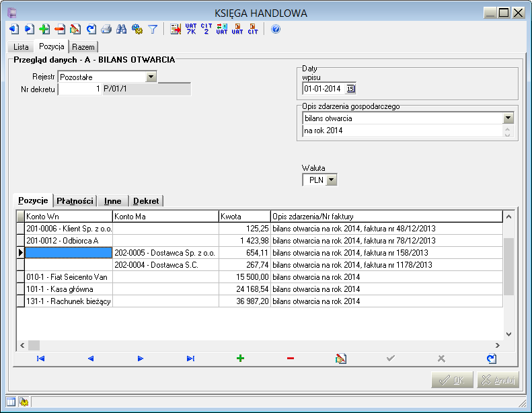Click the OK button
Viewport: 532px width, 413px height.
pos(452,380)
